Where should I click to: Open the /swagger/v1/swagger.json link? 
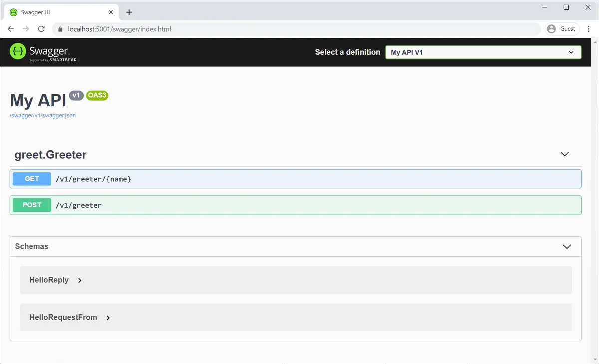[x=43, y=115]
